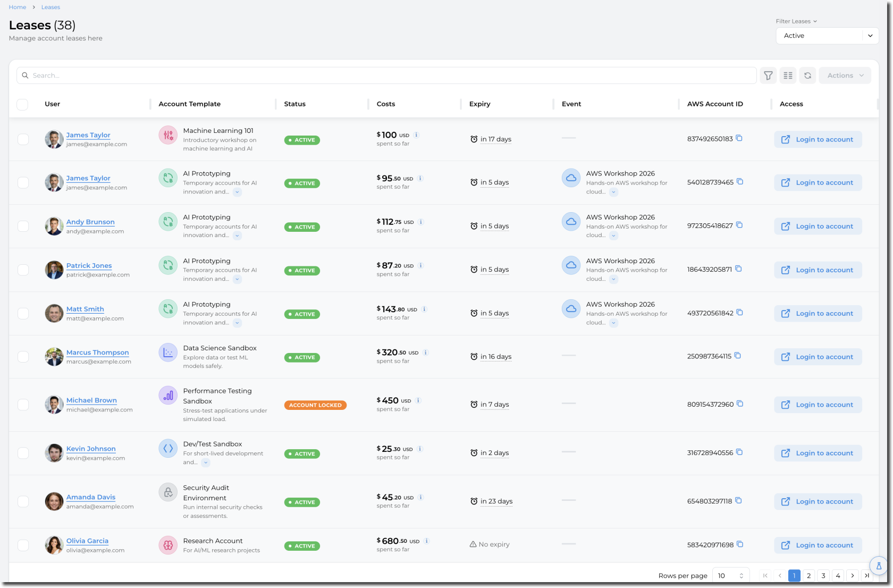
Task: Expand Dev/Test Sandbox description chevron
Action: pos(206,463)
